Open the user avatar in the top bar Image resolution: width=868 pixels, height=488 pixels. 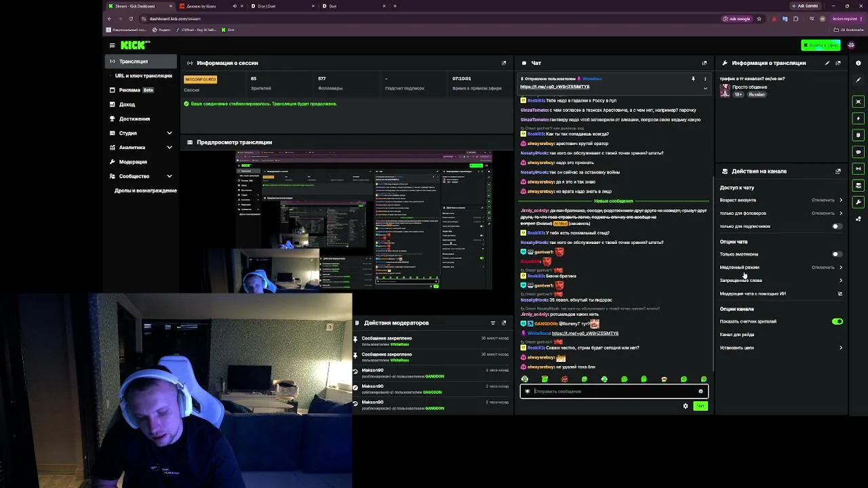click(x=851, y=45)
